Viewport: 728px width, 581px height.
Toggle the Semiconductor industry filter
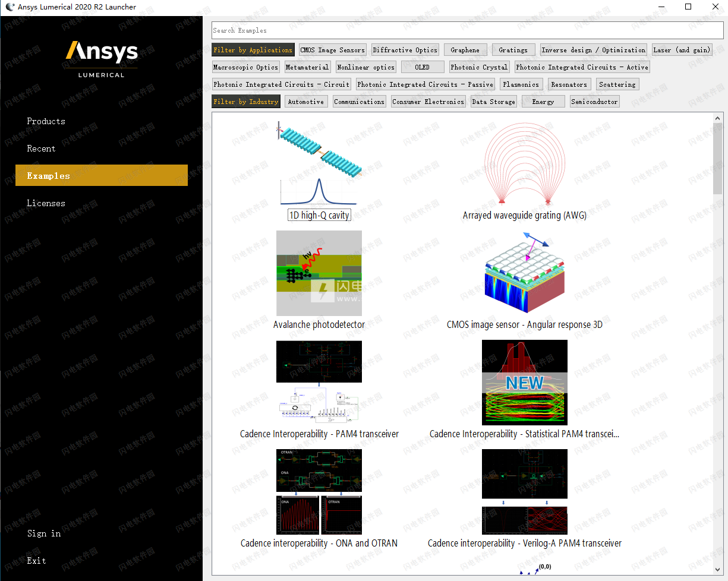pyautogui.click(x=594, y=102)
